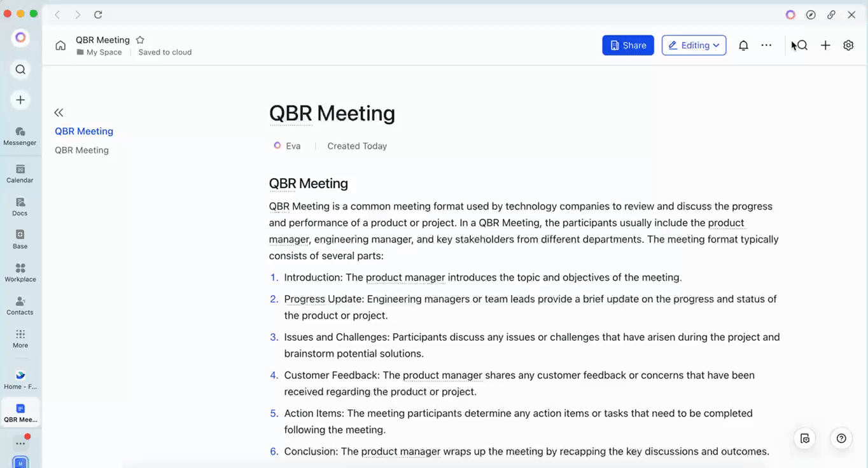This screenshot has height=468, width=868.
Task: Click the sidebar plus create button
Action: [x=20, y=100]
